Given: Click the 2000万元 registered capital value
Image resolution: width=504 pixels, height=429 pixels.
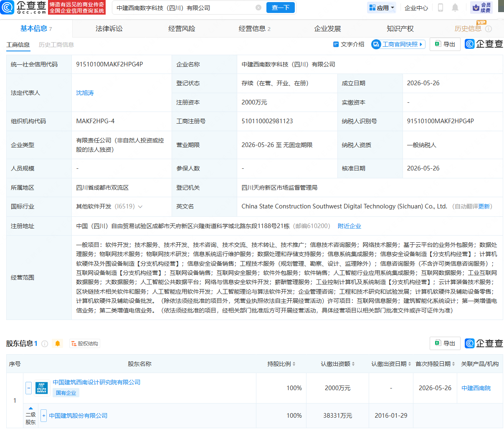Looking at the screenshot, I should (x=254, y=102).
